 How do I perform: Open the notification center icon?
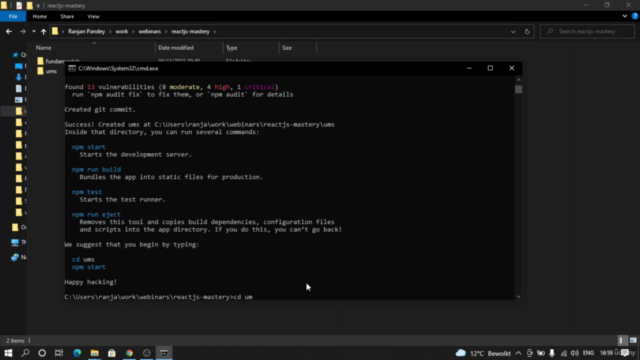click(625, 353)
